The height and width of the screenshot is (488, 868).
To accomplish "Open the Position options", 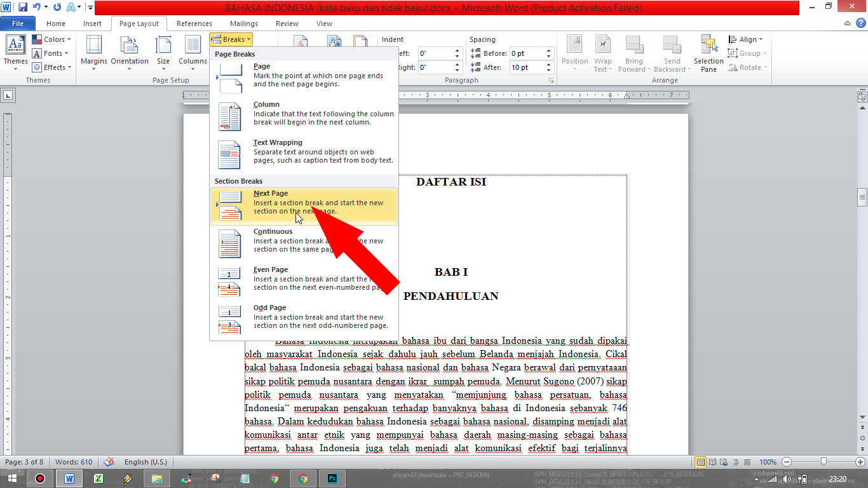I will coord(574,53).
